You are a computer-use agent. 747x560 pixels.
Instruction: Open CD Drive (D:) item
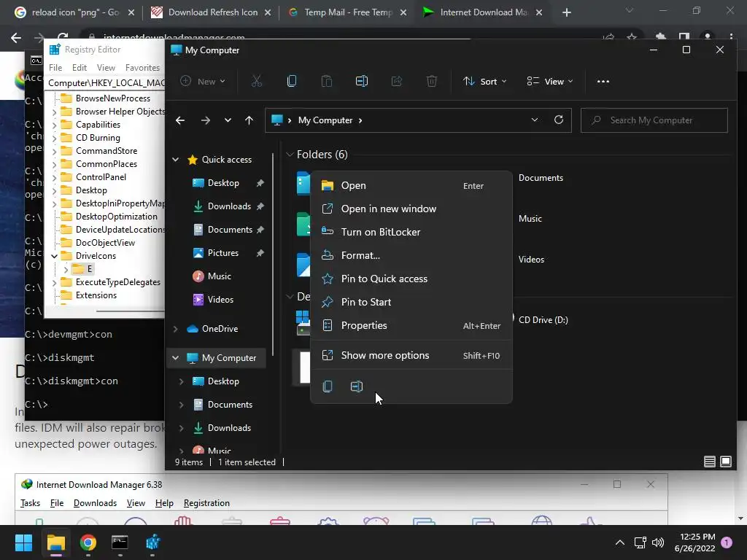coord(543,320)
